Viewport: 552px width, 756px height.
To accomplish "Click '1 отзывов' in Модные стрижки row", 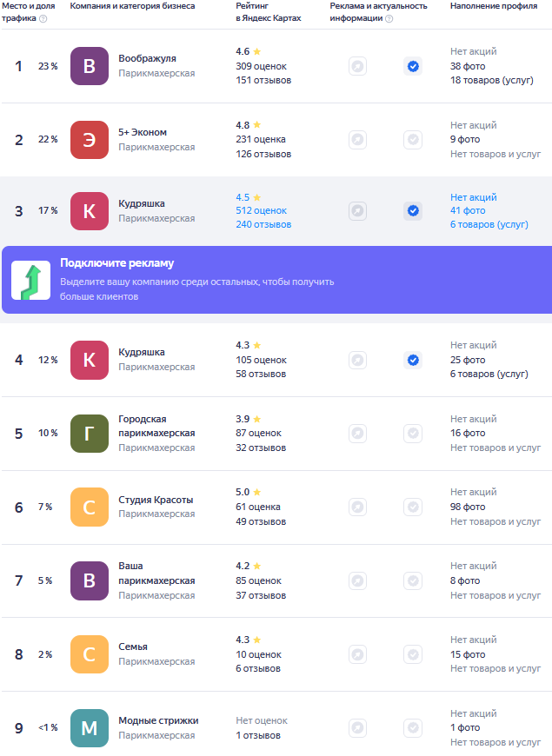I will click(x=258, y=736).
